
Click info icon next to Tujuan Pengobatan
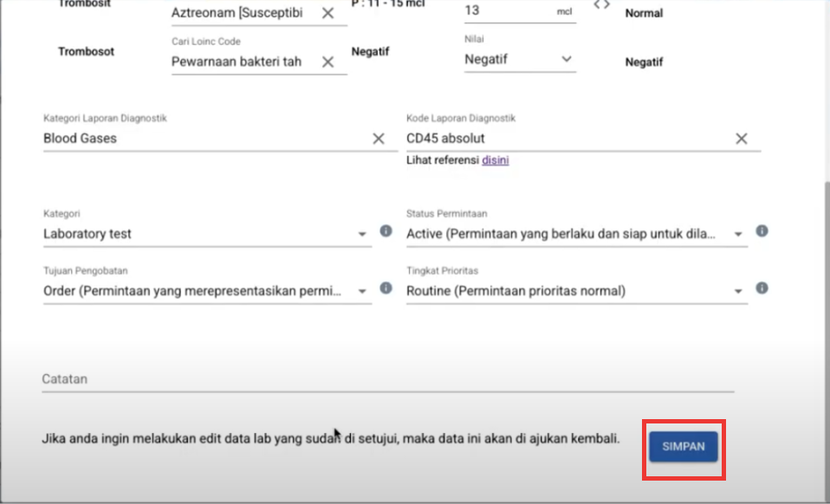point(386,289)
